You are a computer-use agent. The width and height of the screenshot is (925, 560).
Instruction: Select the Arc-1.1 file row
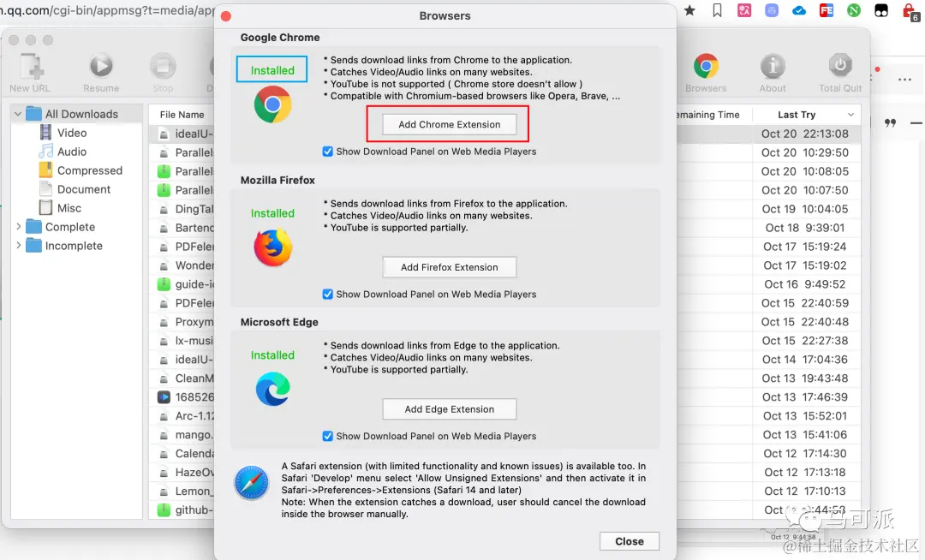point(182,416)
